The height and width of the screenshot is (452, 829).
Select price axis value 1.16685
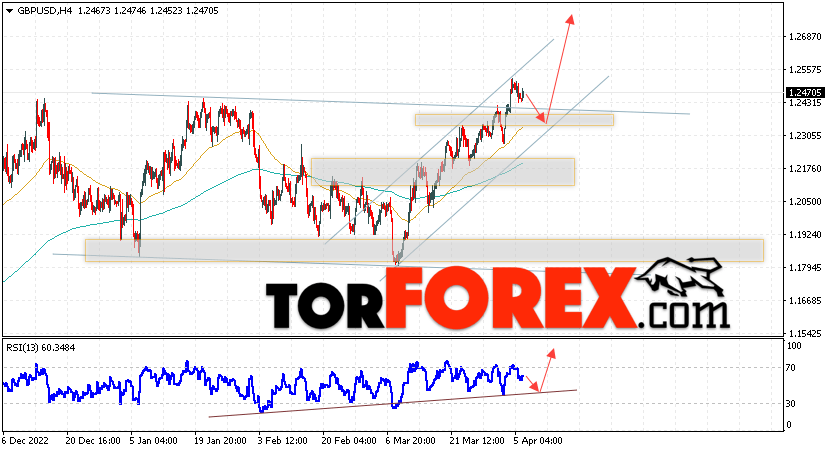[804, 300]
